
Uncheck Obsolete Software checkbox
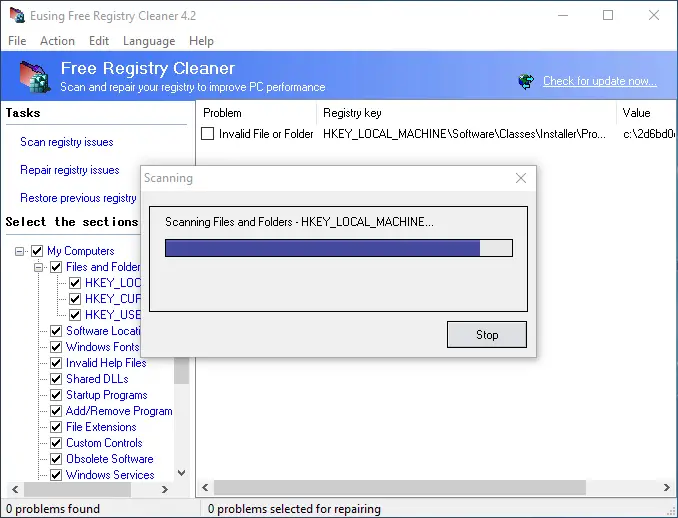(56, 459)
